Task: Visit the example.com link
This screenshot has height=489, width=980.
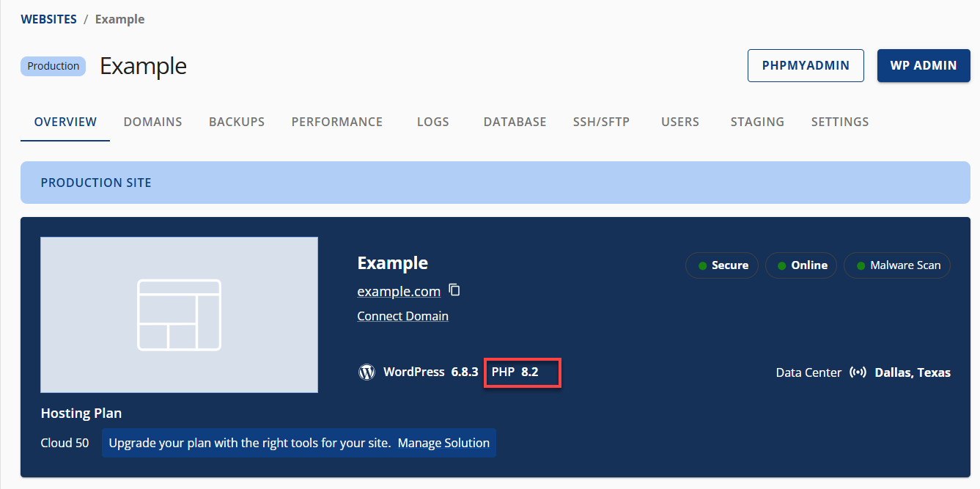Action: [399, 291]
